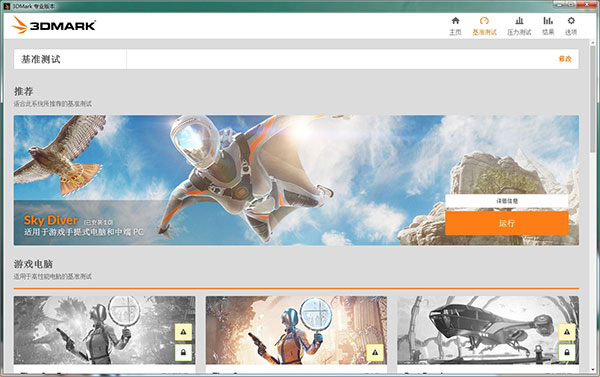The width and height of the screenshot is (600, 377).
Task: Open the grayscale aircraft benchmark thumbnail
Action: [488, 330]
